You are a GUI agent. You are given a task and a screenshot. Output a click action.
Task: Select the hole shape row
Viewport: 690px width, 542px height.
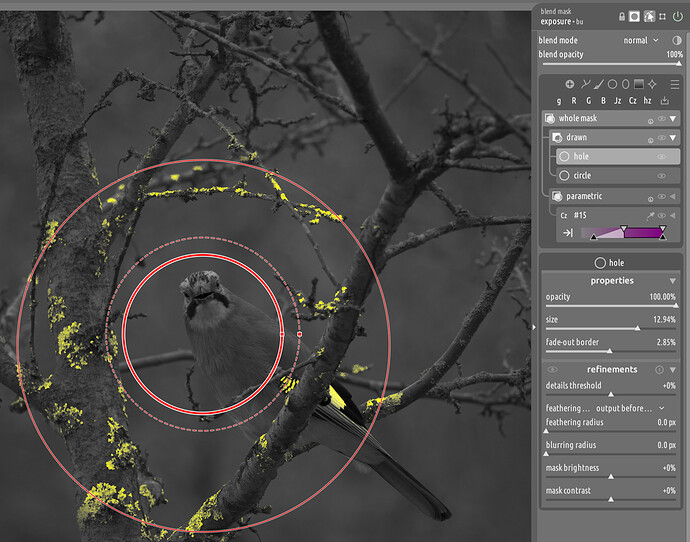tap(618, 156)
